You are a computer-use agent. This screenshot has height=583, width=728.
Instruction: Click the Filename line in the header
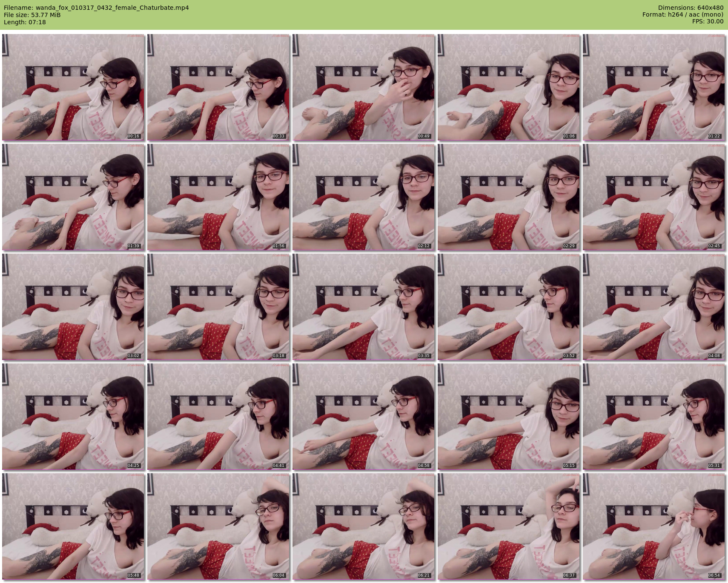(96, 8)
